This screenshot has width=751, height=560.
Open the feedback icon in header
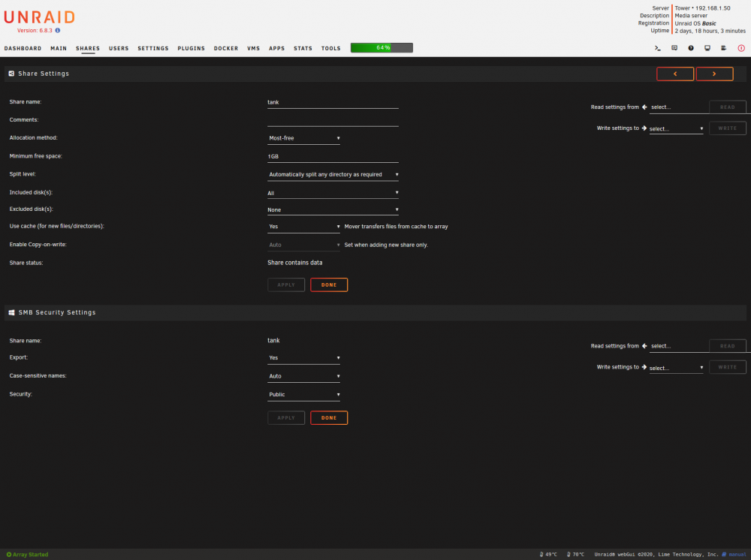(674, 48)
